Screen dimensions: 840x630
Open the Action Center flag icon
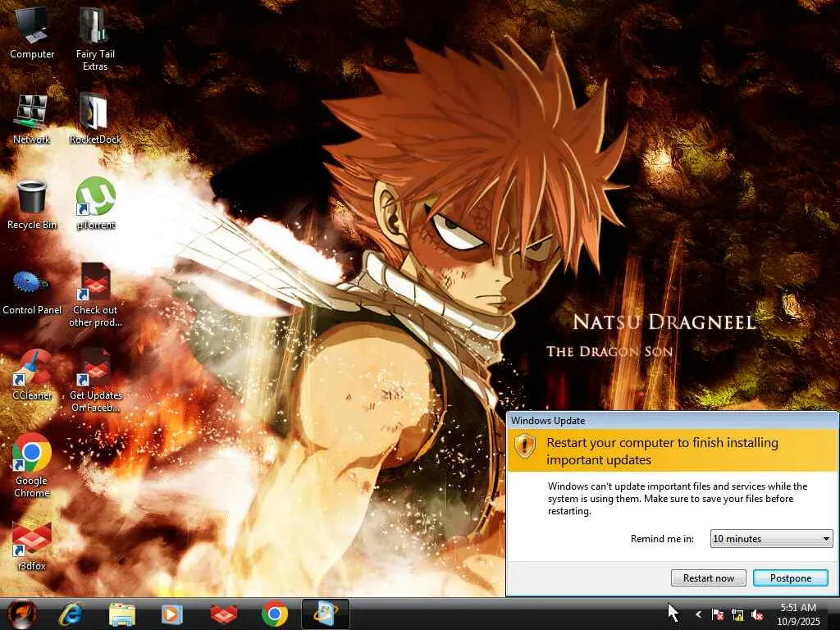[718, 614]
